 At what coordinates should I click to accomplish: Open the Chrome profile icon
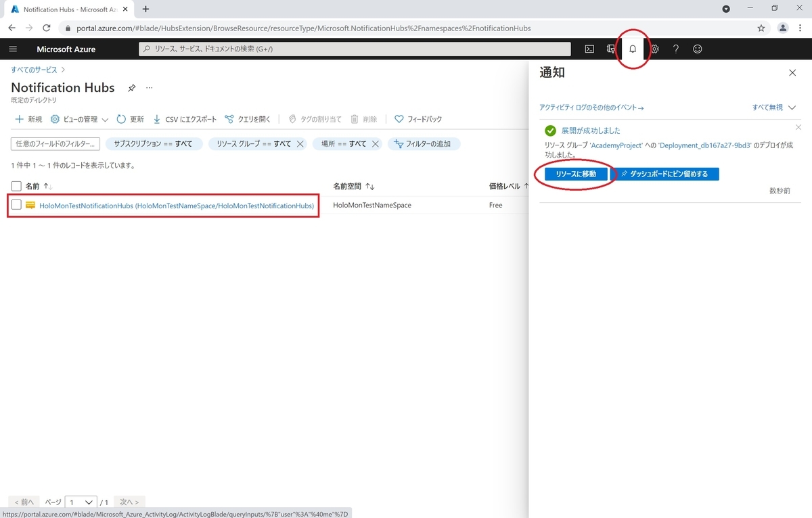click(783, 28)
